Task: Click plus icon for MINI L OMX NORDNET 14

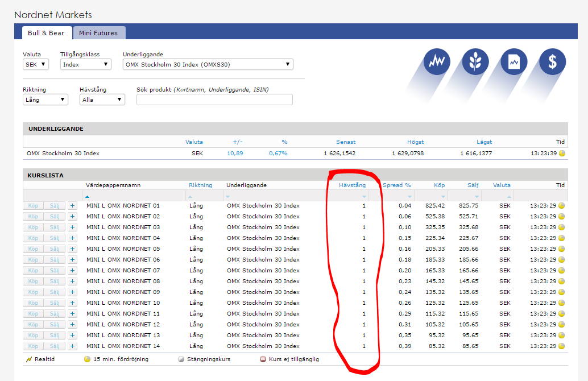Action: click(x=72, y=346)
